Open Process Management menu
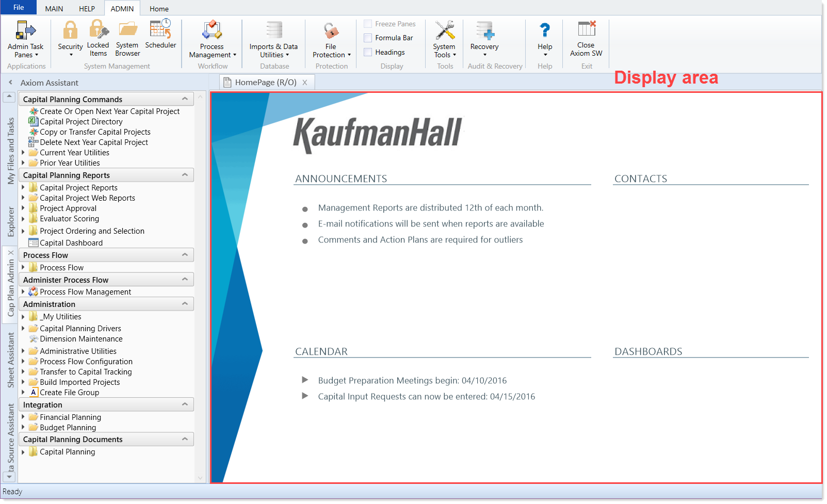The width and height of the screenshot is (827, 504). click(x=212, y=39)
